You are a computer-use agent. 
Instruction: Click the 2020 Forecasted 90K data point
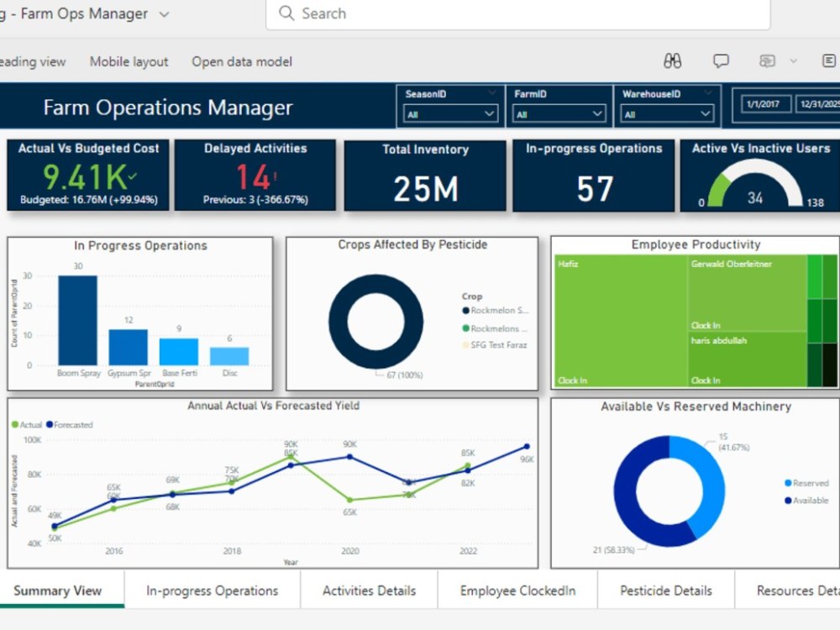tap(349, 457)
